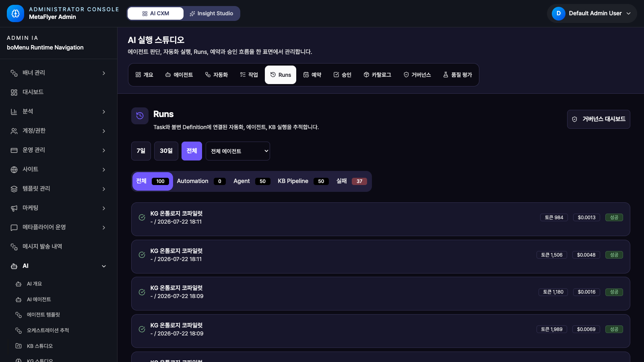Collapse the AI menu chevron
644x362 pixels.
pos(104,266)
